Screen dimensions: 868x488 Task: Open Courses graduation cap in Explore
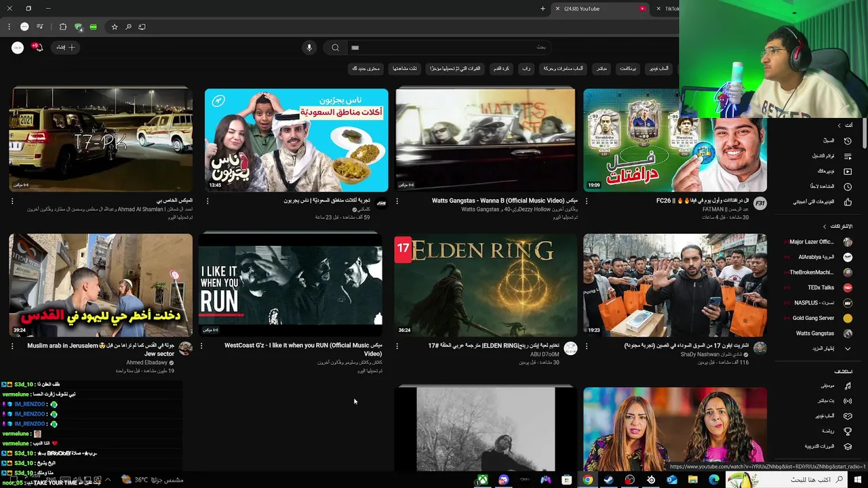(x=848, y=447)
